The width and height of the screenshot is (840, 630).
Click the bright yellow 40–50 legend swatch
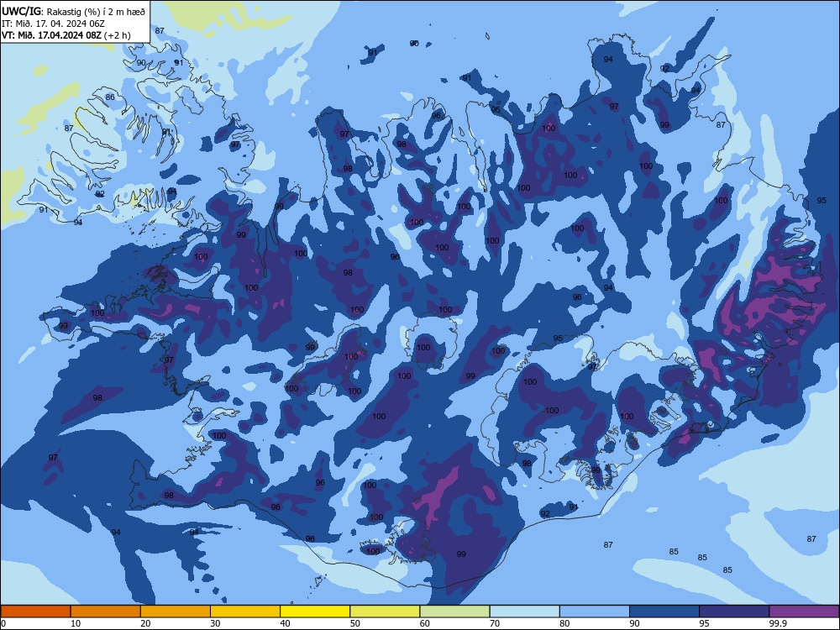(x=315, y=612)
